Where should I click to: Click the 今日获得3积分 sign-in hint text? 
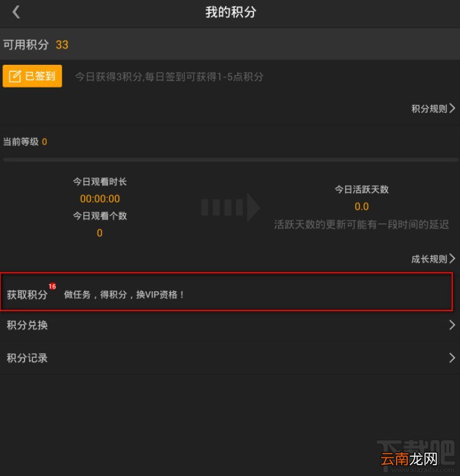[169, 77]
